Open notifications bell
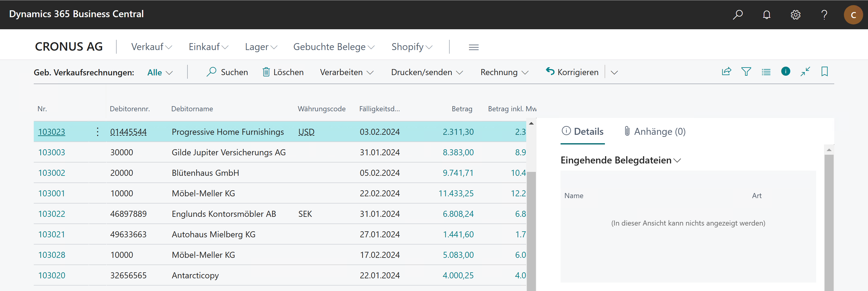The width and height of the screenshot is (868, 291). [766, 14]
